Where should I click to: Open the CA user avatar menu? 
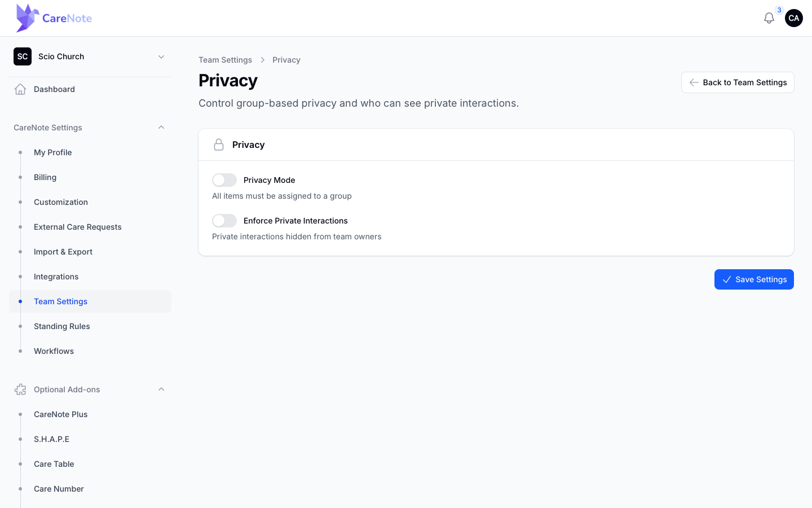[x=794, y=18]
